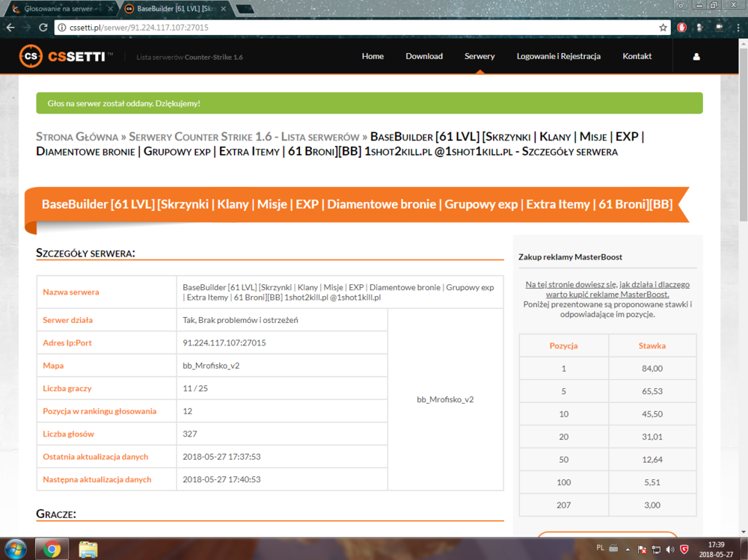This screenshot has width=748, height=560.
Task: Click the green vote confirmation message
Action: pos(370,103)
